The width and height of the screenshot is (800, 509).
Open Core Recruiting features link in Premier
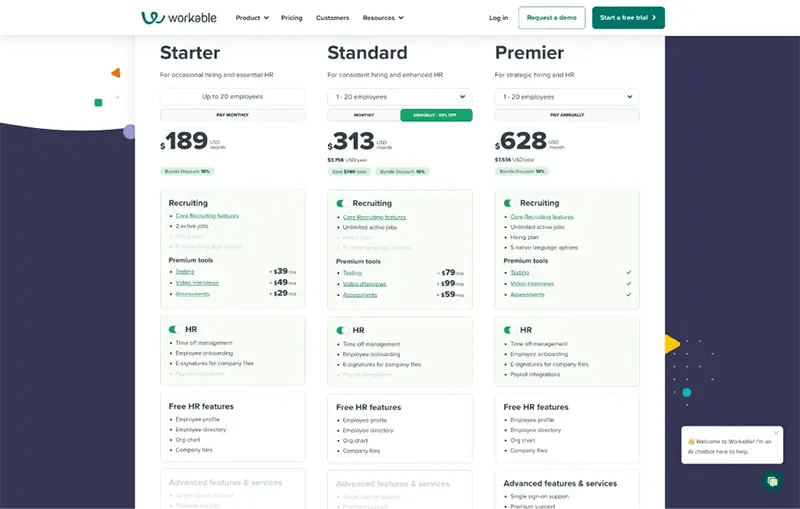coord(542,217)
